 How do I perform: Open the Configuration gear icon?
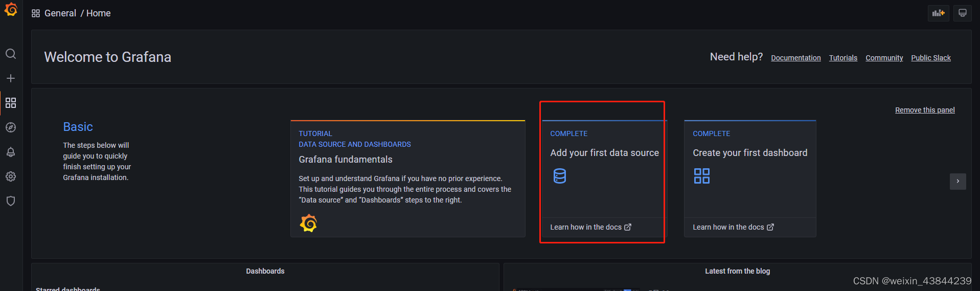(x=11, y=176)
